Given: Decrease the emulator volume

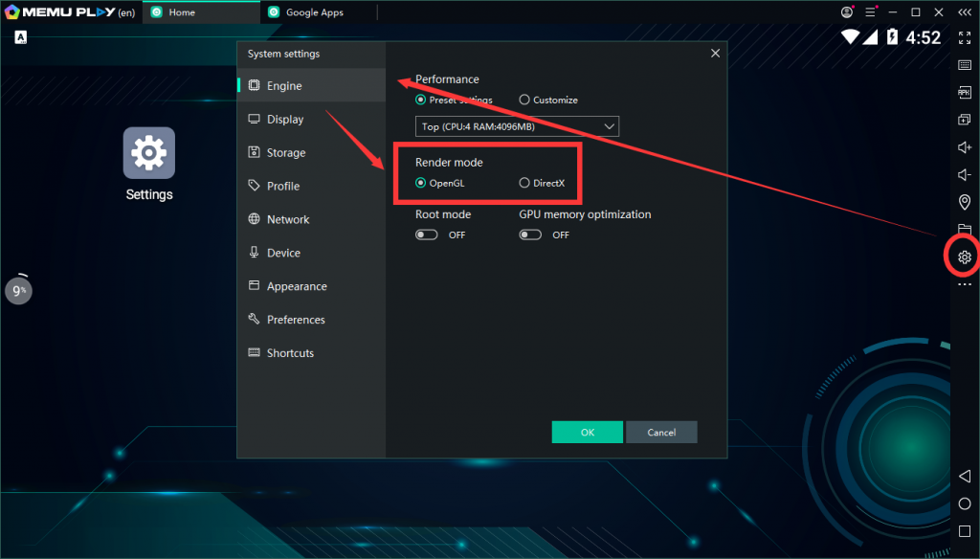Looking at the screenshot, I should pos(964,174).
